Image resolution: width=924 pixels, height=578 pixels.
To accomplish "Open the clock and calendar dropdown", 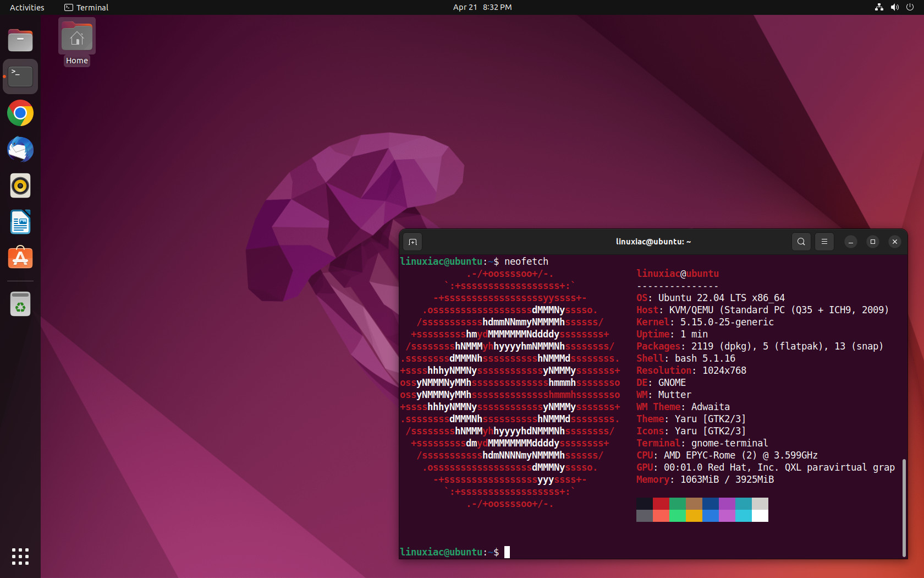I will (482, 7).
